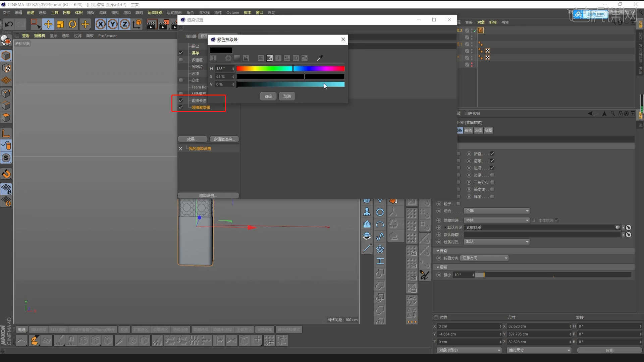The height and width of the screenshot is (362, 644).
Task: Open the 运动跟踪 menu
Action: pyautogui.click(x=155, y=12)
